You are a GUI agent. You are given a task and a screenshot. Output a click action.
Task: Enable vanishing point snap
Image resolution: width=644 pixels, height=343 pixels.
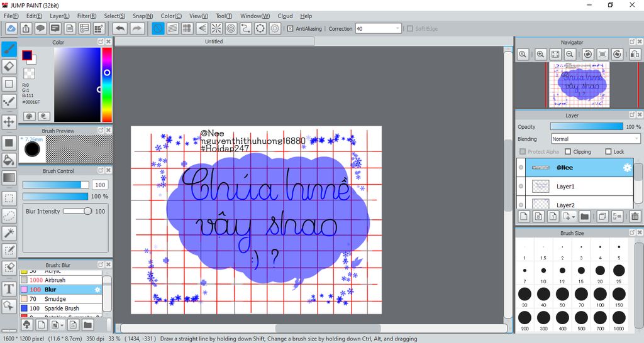(x=202, y=28)
